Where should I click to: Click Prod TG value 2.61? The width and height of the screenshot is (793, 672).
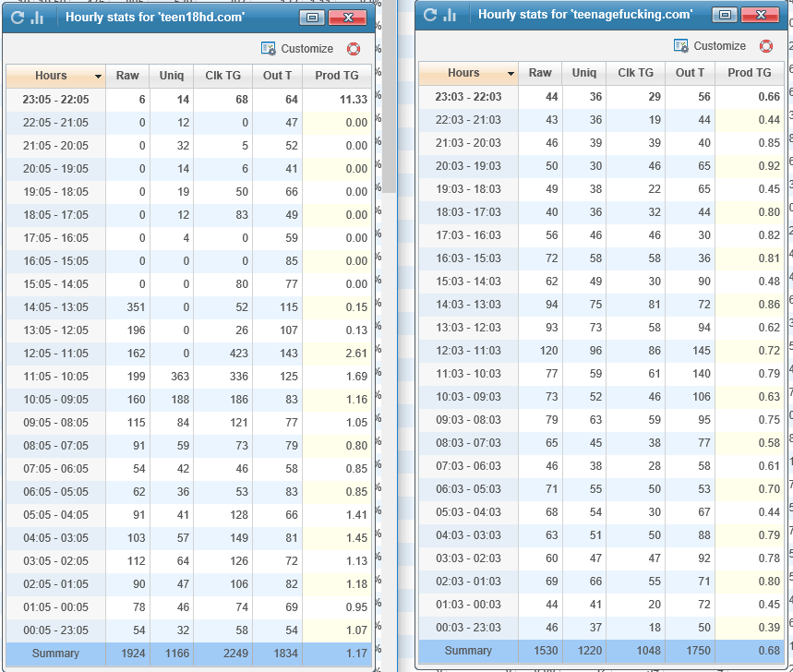[x=356, y=354]
